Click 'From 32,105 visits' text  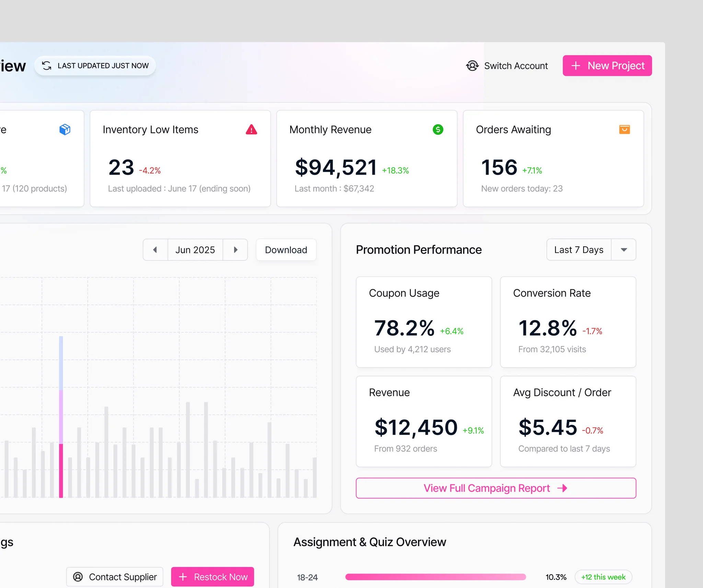pos(552,349)
